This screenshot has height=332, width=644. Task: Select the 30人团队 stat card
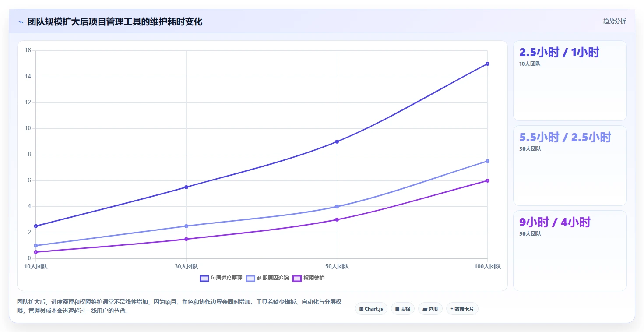click(x=570, y=166)
